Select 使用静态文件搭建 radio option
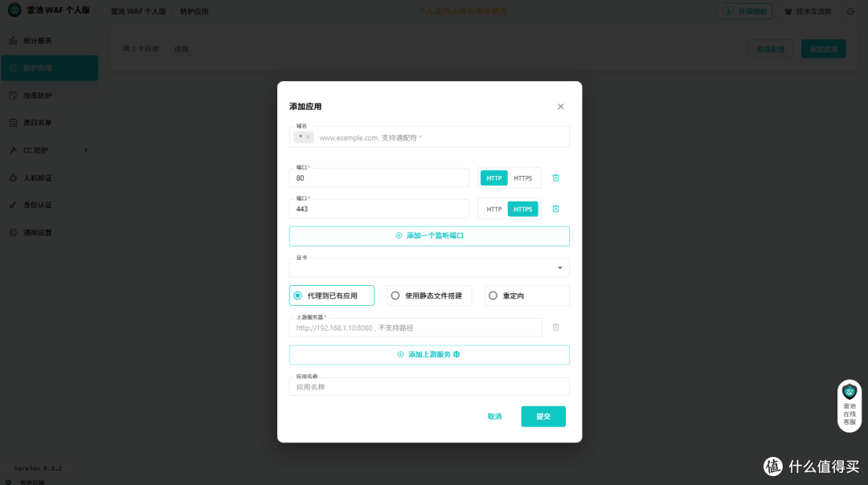 pos(429,295)
